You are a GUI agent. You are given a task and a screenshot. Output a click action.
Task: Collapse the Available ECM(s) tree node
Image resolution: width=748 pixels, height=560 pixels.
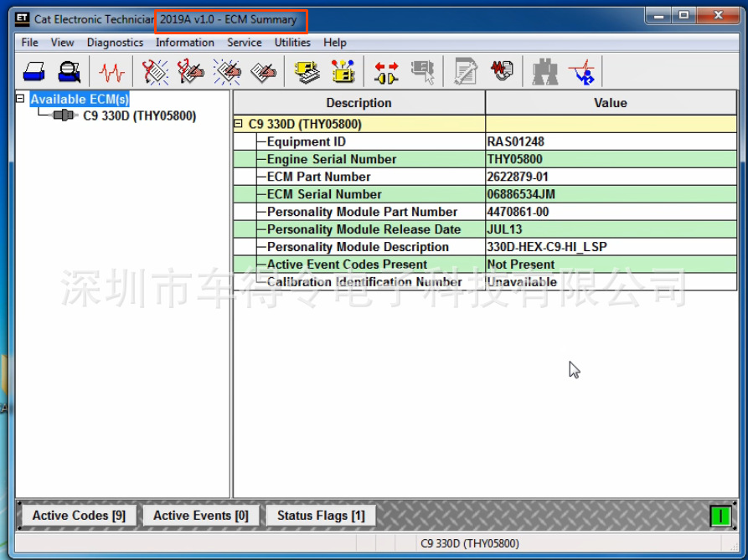[x=20, y=99]
